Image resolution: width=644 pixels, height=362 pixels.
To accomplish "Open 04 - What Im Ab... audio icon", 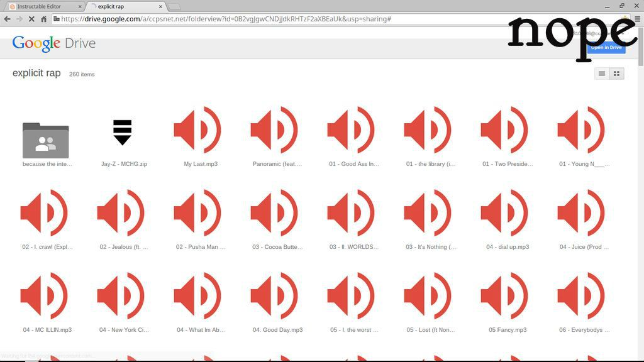I will [197, 296].
